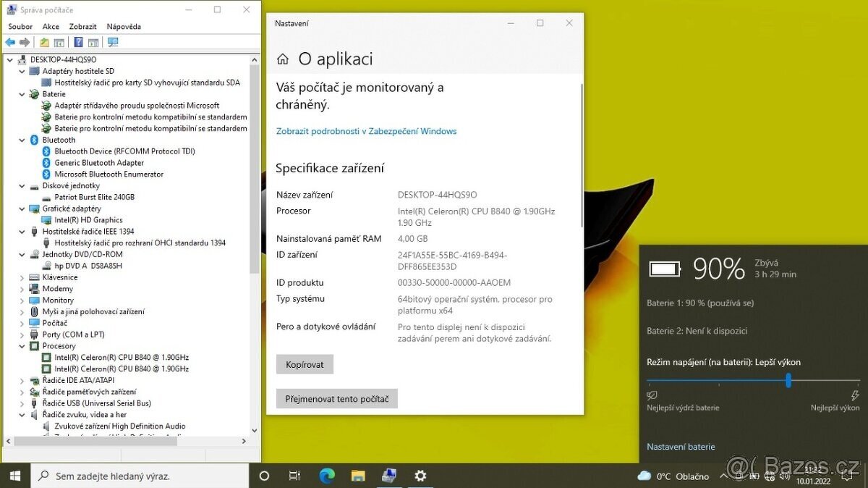Collapse the Procesory tree node

(x=22, y=345)
